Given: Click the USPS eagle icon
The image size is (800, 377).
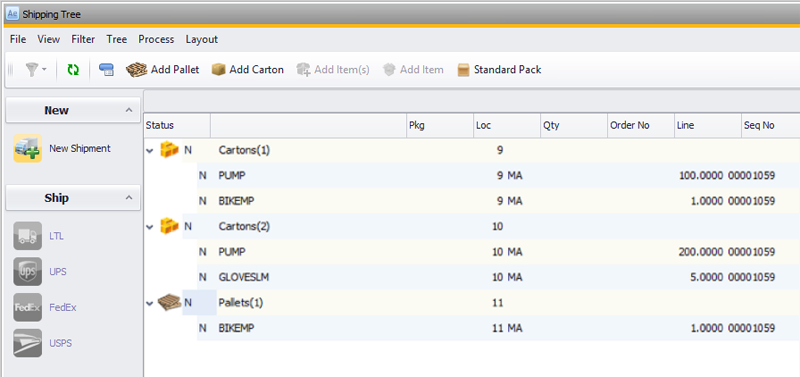Looking at the screenshot, I should [28, 343].
